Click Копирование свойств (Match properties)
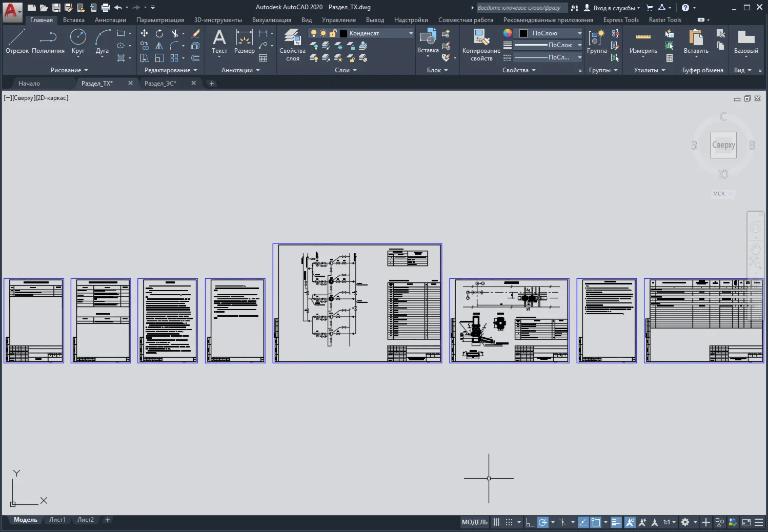 pyautogui.click(x=481, y=45)
